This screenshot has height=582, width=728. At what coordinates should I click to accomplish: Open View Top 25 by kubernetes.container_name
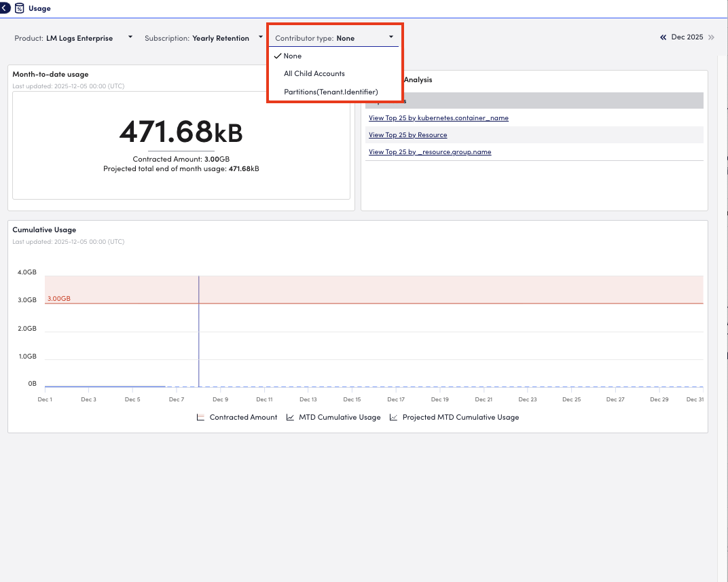pos(438,118)
